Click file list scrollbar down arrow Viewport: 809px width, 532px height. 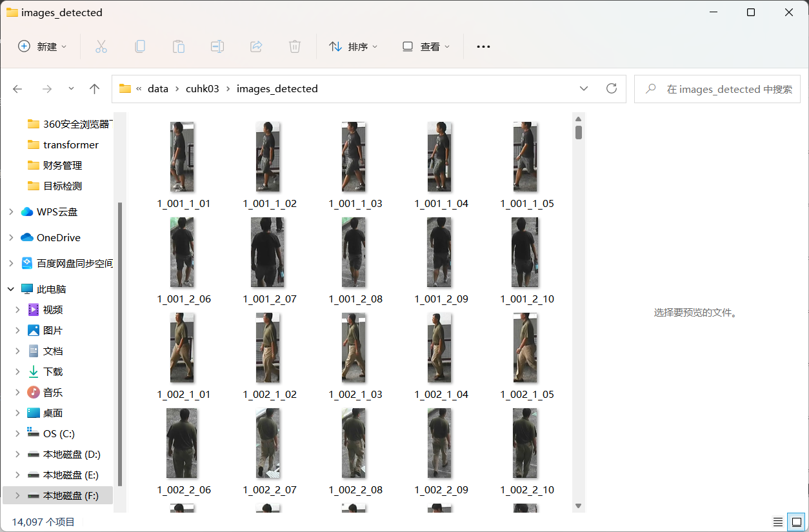click(x=579, y=506)
